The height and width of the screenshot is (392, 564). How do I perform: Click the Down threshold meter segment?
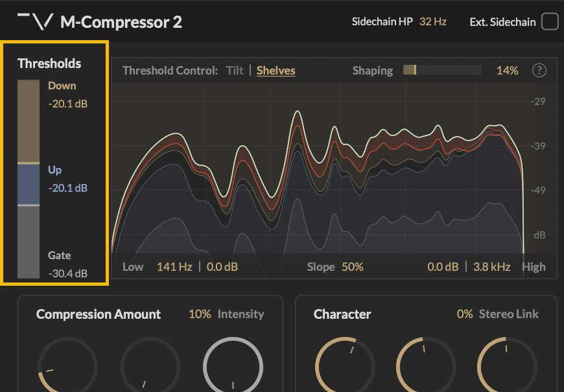pyautogui.click(x=29, y=121)
